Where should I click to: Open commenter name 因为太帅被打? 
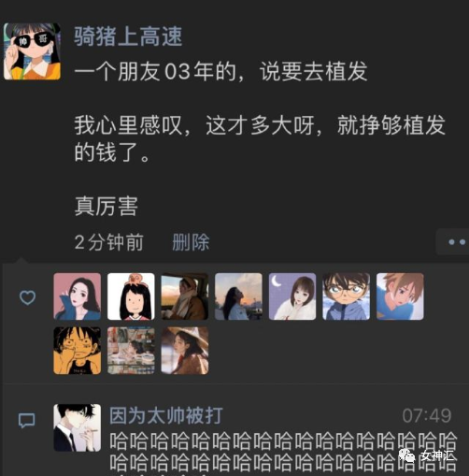click(166, 415)
